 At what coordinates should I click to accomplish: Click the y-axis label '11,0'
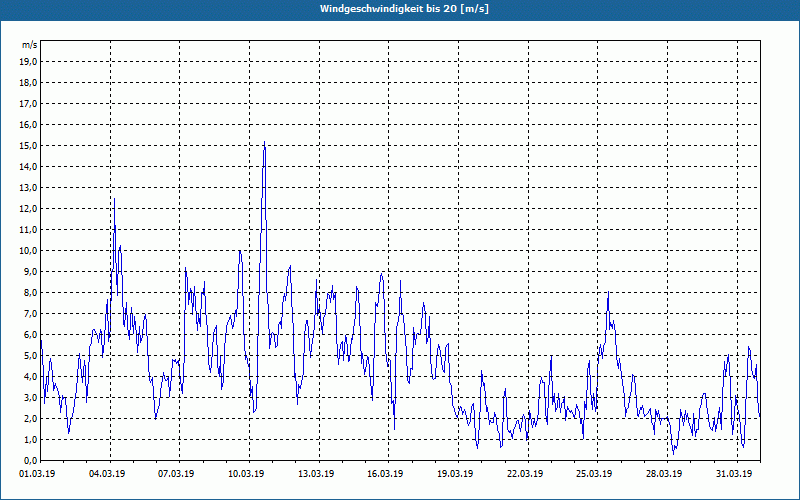pos(28,230)
